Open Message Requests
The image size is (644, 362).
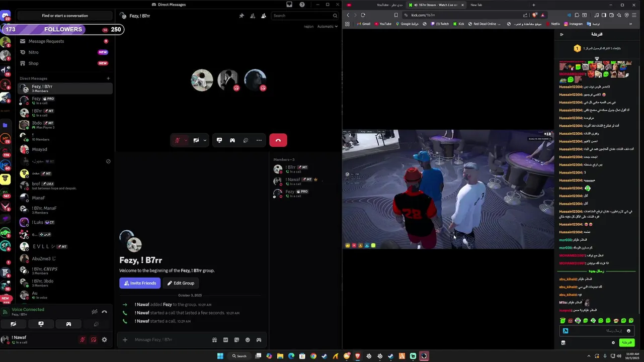pos(64,41)
